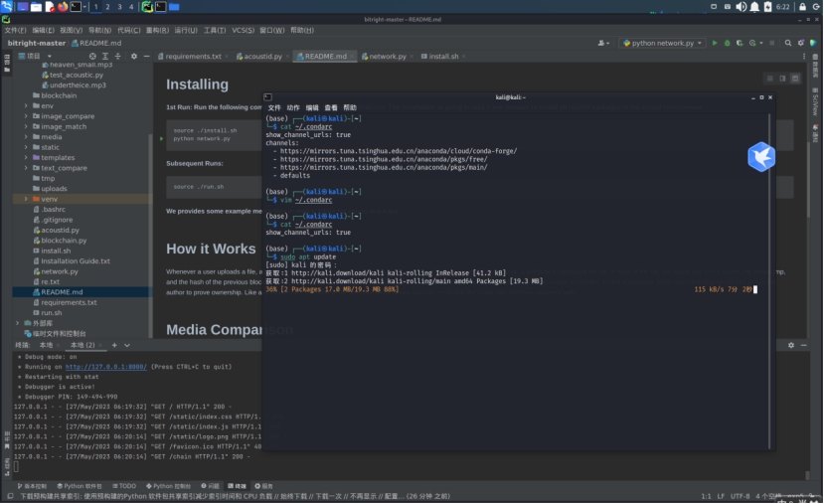Click the Debug bug icon

coord(727,43)
